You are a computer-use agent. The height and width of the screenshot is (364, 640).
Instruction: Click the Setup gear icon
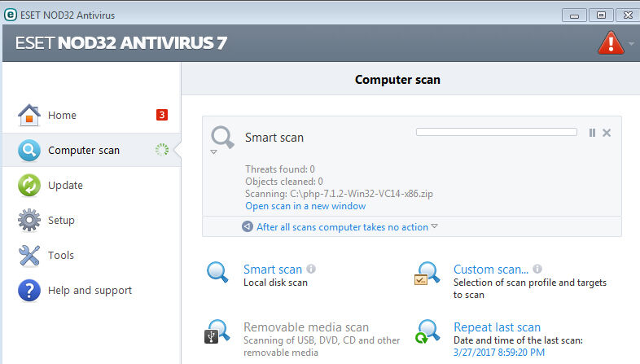(29, 220)
